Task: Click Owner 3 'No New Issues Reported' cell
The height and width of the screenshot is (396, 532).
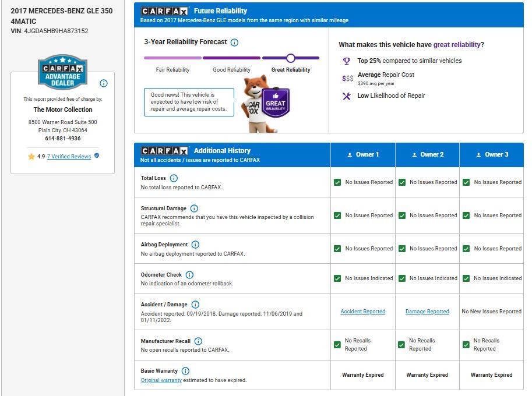Action: [x=491, y=312]
